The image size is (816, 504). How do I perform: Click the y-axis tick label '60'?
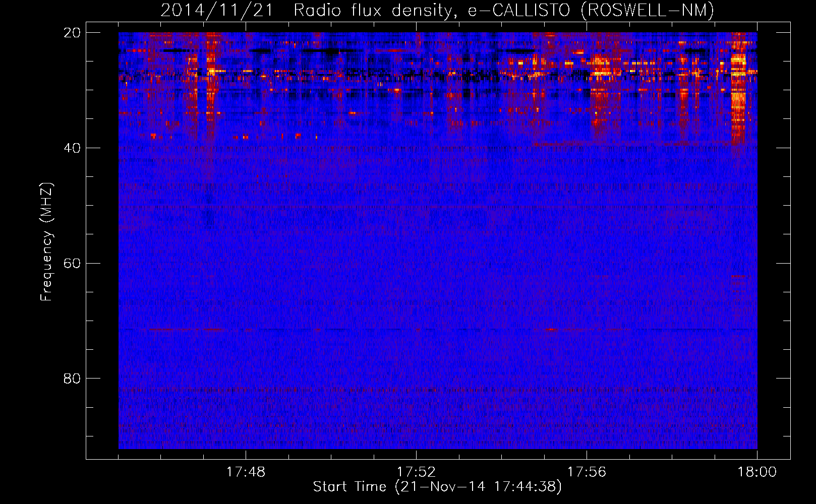click(72, 264)
